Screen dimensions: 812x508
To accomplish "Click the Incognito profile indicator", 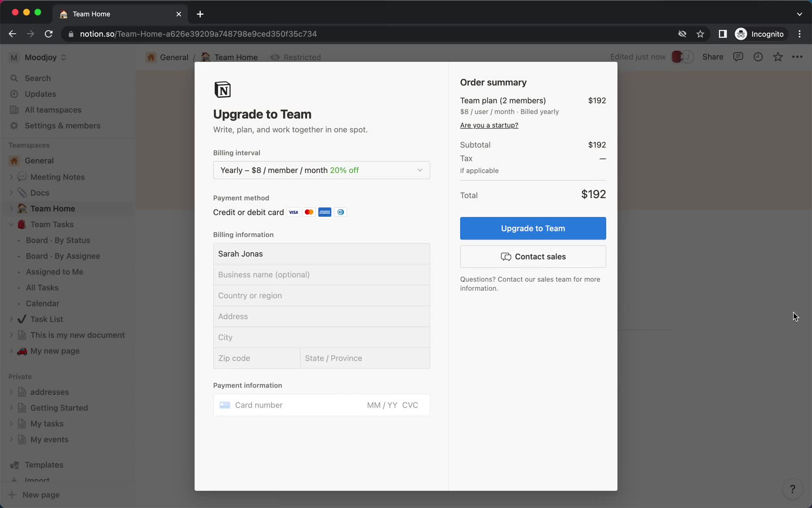I will [x=760, y=34].
